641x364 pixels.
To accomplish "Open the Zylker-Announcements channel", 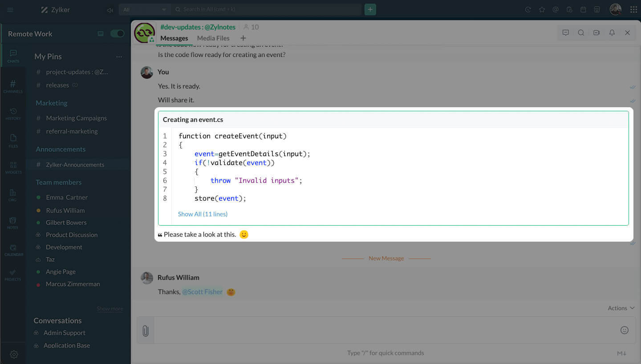I will point(75,165).
